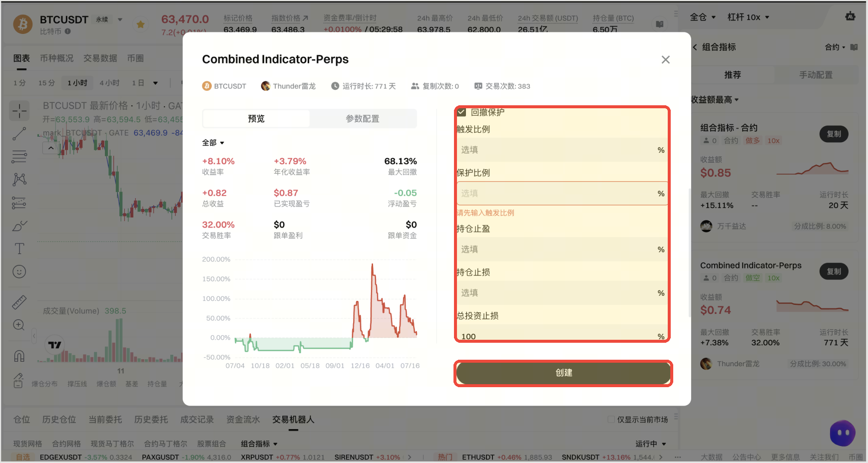Image resolution: width=868 pixels, height=463 pixels.
Task: Select the crosshair cursor tool
Action: coord(19,111)
